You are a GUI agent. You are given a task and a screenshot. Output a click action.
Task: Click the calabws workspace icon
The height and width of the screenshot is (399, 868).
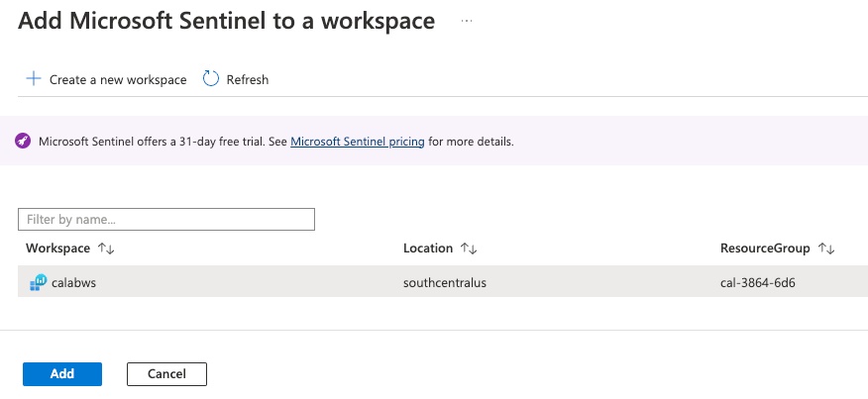[x=38, y=282]
